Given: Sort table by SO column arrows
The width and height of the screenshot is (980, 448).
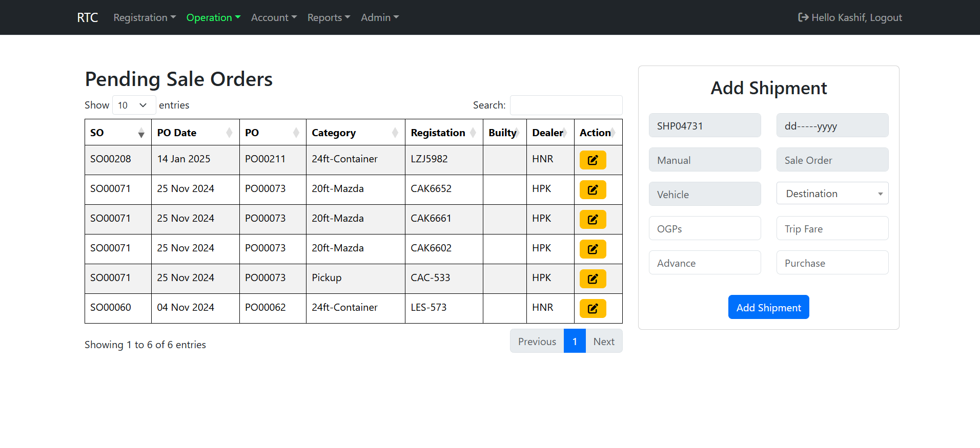Looking at the screenshot, I should 141,133.
